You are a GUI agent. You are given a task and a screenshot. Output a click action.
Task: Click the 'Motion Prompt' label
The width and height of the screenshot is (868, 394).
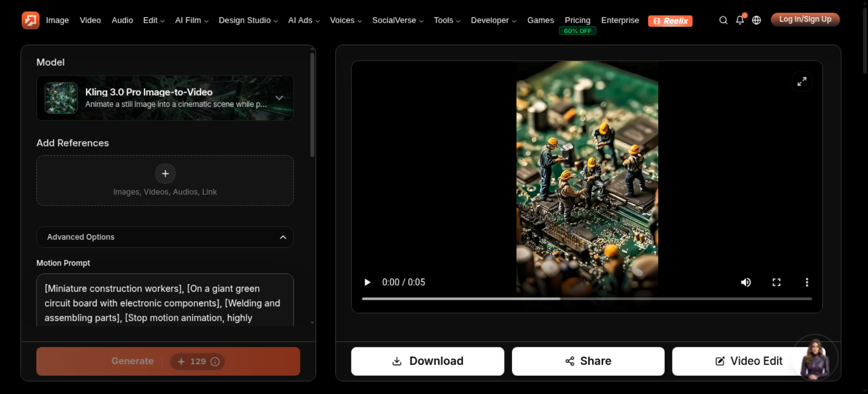(63, 263)
